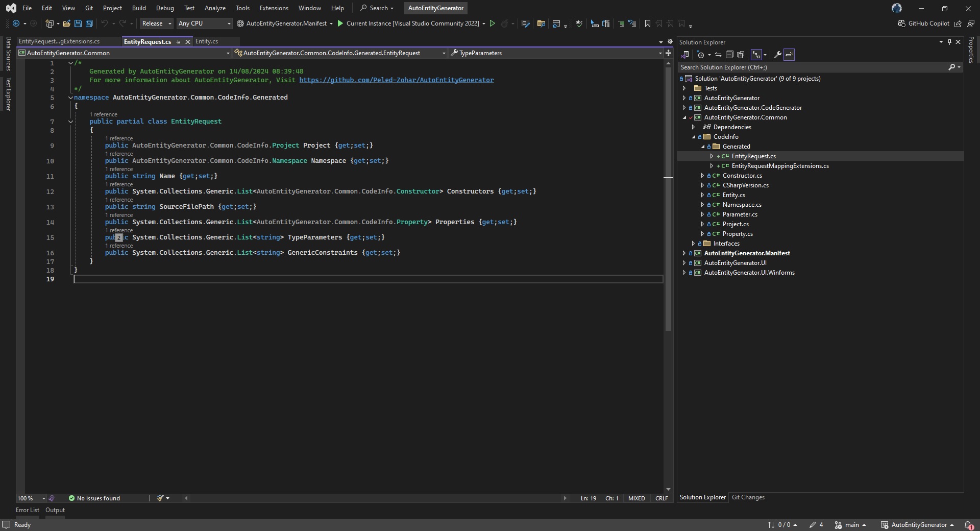The width and height of the screenshot is (980, 531).
Task: Open the Data Sources side panel tab
Action: (8, 53)
